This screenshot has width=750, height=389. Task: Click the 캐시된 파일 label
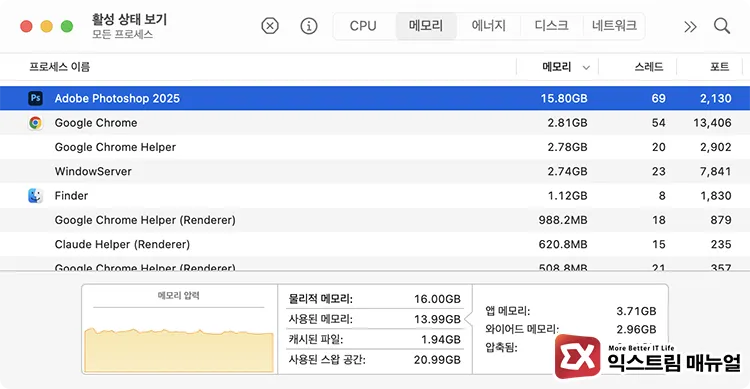pyautogui.click(x=316, y=339)
